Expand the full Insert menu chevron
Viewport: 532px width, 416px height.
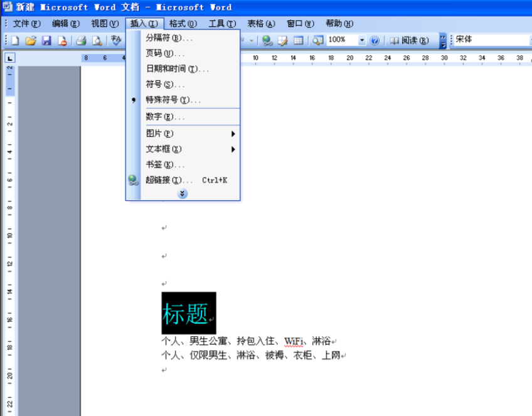pyautogui.click(x=183, y=194)
